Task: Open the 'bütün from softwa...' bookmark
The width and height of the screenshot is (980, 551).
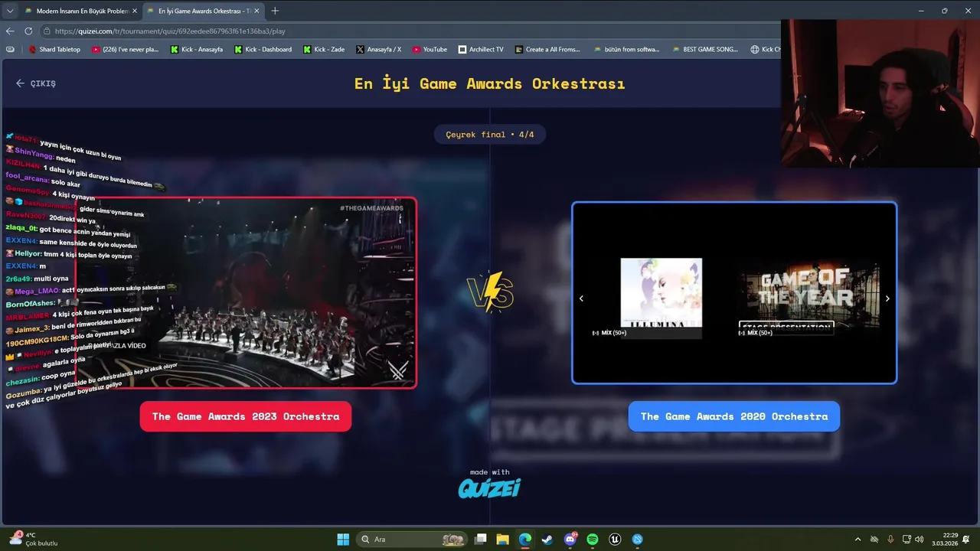Action: (626, 49)
